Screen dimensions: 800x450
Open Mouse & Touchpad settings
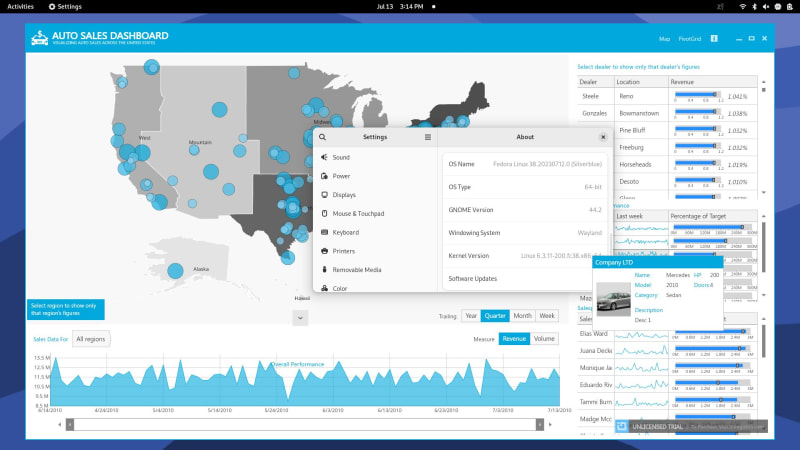pyautogui.click(x=375, y=213)
